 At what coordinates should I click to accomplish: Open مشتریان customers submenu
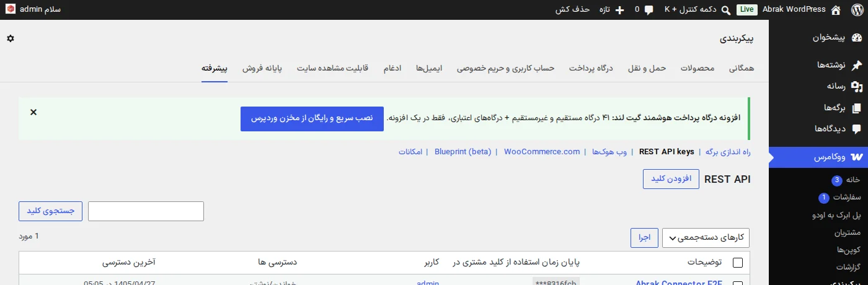(848, 232)
